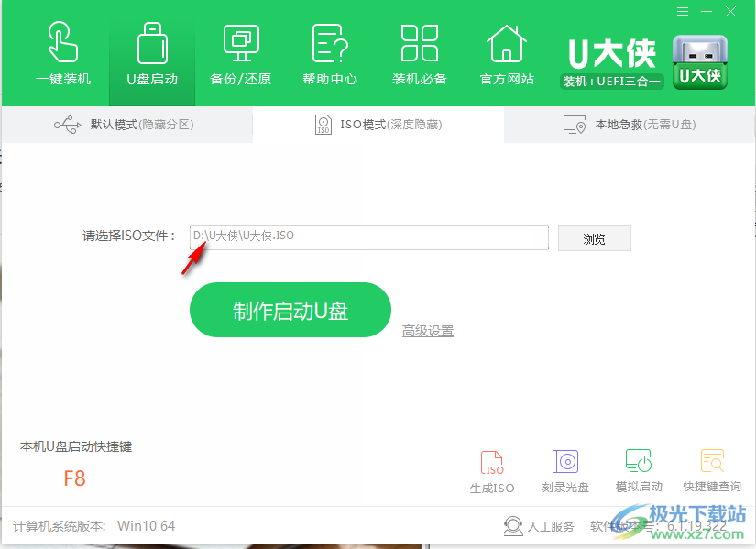The image size is (756, 549).
Task: Open the 高级设置 advanced settings link
Action: pos(428,332)
